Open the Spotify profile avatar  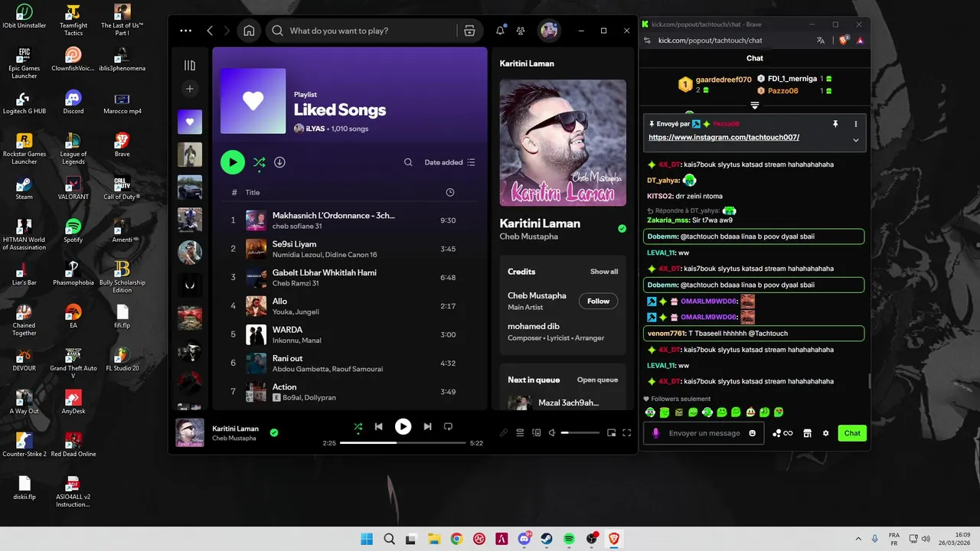[x=548, y=31]
